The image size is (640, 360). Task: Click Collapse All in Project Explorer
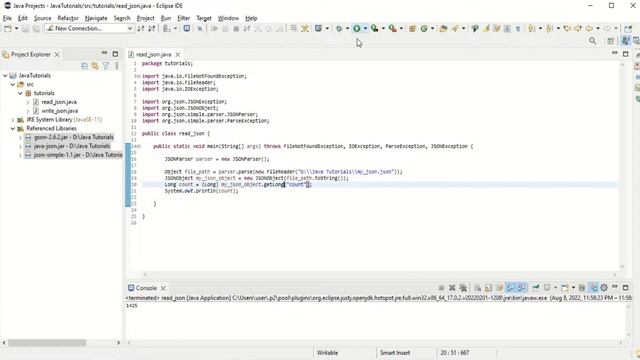[84, 66]
